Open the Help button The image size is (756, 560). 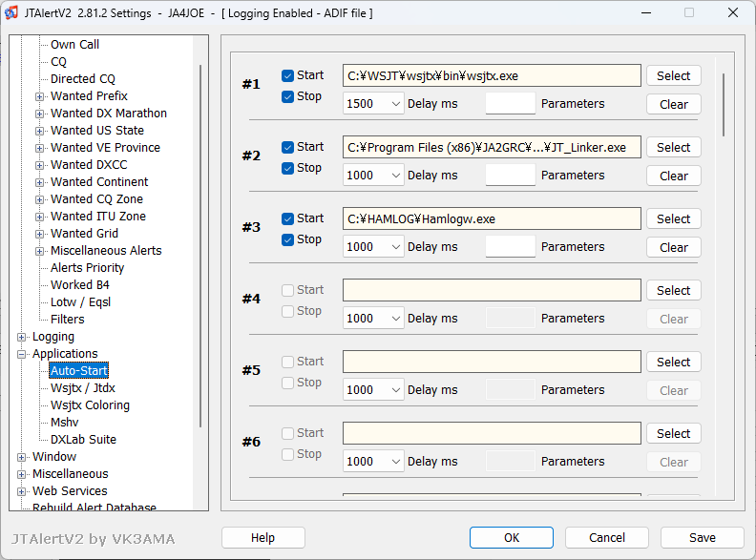(x=262, y=538)
